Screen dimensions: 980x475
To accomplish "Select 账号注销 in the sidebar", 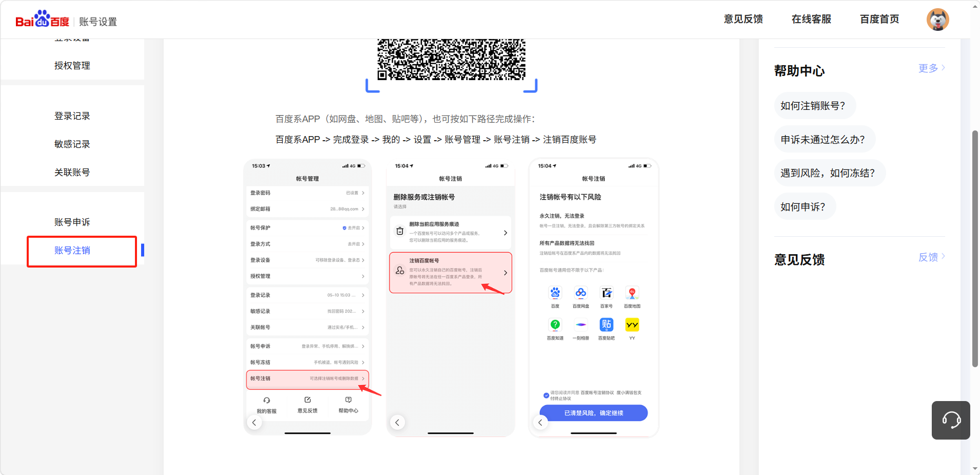I will click(x=72, y=251).
